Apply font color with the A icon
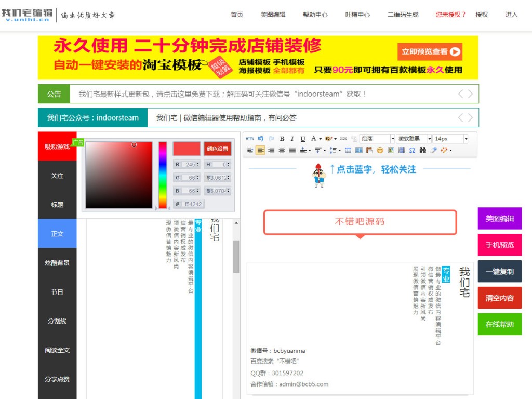This screenshot has height=399, width=532. (313, 138)
